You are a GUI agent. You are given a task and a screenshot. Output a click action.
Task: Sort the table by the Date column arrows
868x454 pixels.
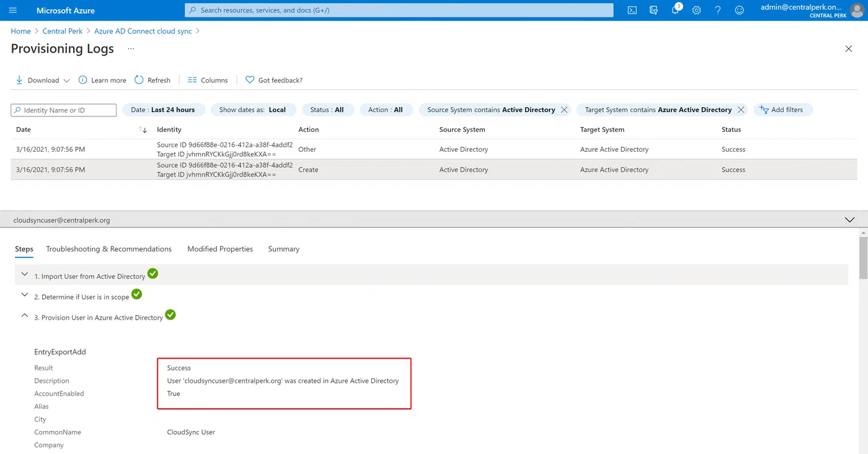[x=143, y=129]
